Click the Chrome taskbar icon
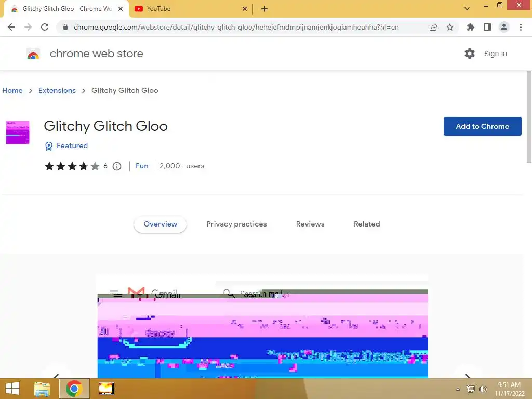 tap(74, 389)
